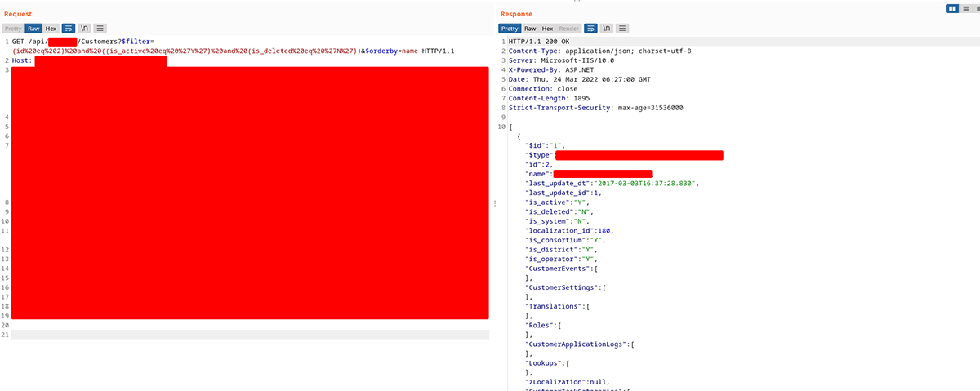The image size is (980, 391).
Task: Switch to top-bottom stacked layout icon
Action: [963, 8]
